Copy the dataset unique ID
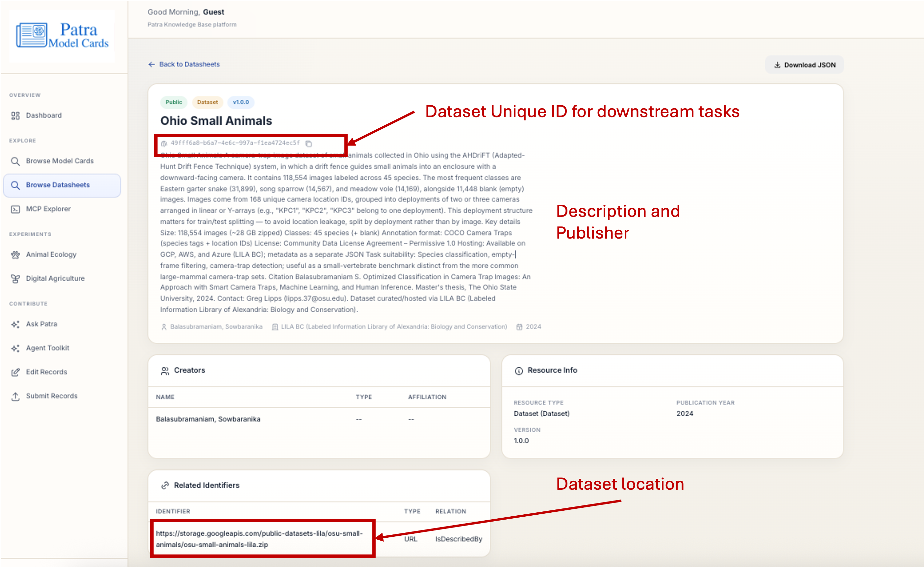This screenshot has height=567, width=924. pyautogui.click(x=309, y=144)
